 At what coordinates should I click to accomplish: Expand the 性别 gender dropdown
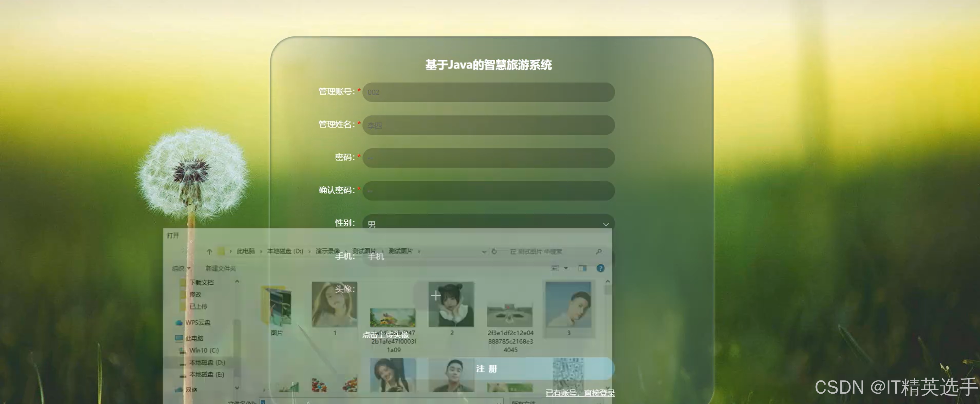pos(606,224)
